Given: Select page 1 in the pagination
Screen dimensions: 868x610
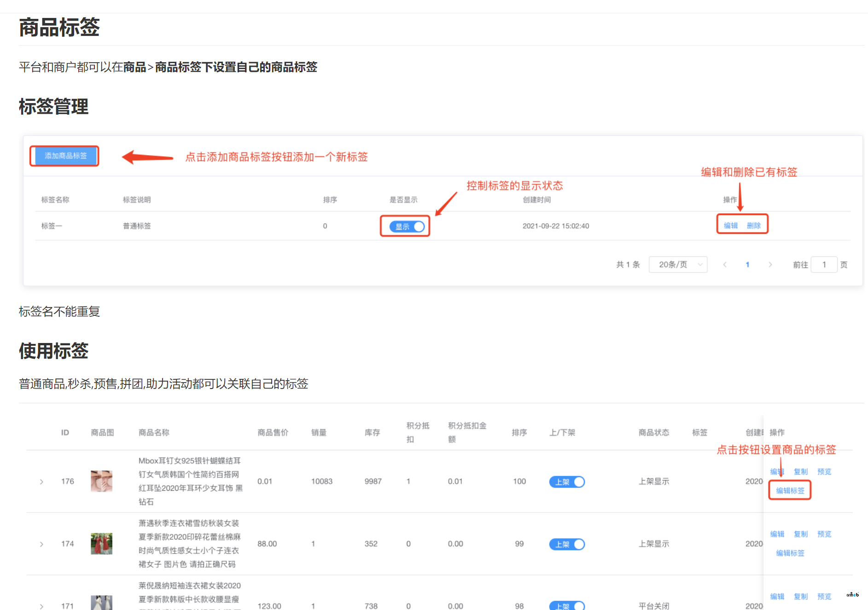Looking at the screenshot, I should [747, 265].
